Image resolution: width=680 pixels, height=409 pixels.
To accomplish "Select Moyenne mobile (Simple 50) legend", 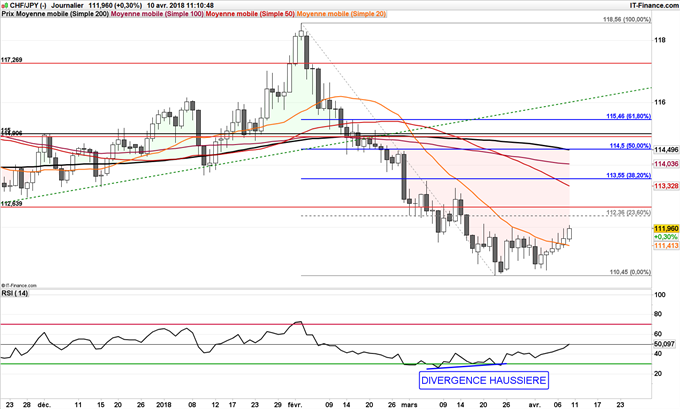I will pyautogui.click(x=250, y=14).
